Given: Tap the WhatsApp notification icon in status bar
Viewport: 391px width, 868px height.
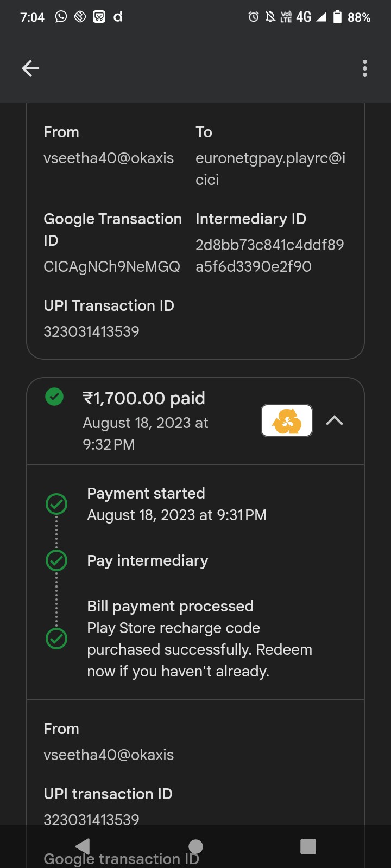Looking at the screenshot, I should (x=61, y=17).
